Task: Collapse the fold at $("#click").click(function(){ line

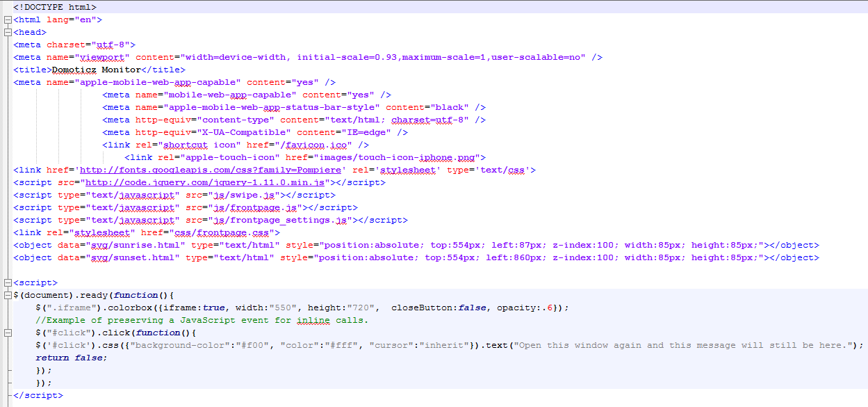Action: pos(6,333)
